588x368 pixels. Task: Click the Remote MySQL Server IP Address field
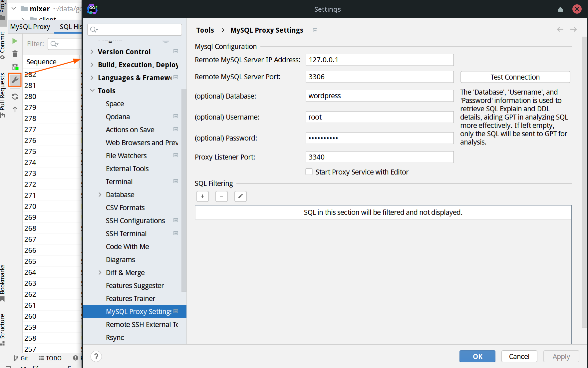379,60
